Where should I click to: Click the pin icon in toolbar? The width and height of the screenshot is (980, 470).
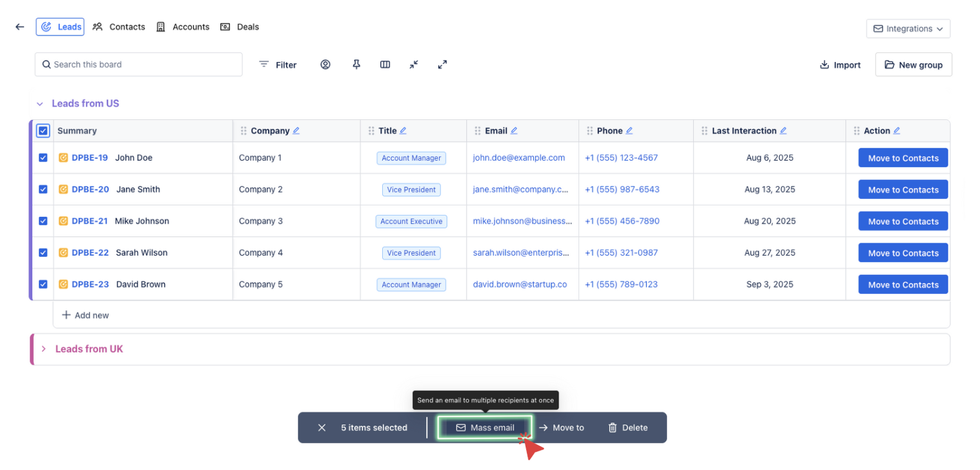click(x=356, y=65)
